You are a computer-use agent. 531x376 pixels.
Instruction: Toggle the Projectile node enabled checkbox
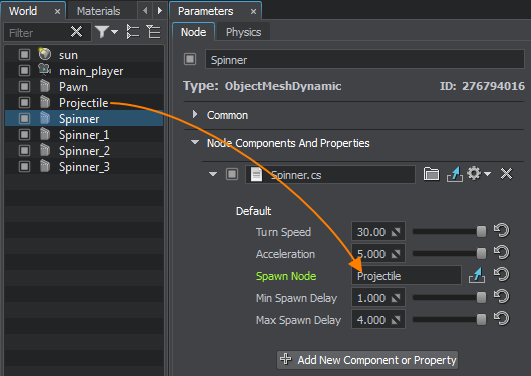tap(24, 102)
